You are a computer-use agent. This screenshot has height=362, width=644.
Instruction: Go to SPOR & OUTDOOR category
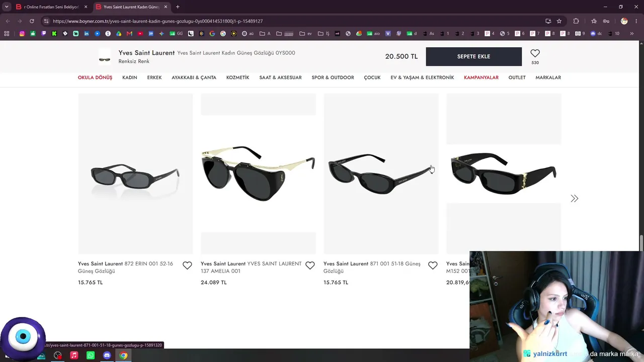coord(333,77)
